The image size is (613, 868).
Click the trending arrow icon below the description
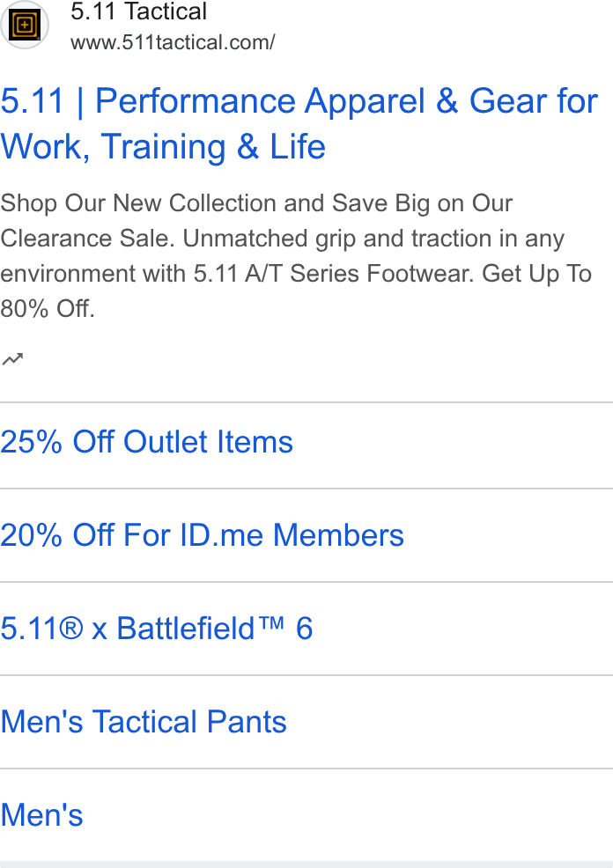(x=12, y=359)
